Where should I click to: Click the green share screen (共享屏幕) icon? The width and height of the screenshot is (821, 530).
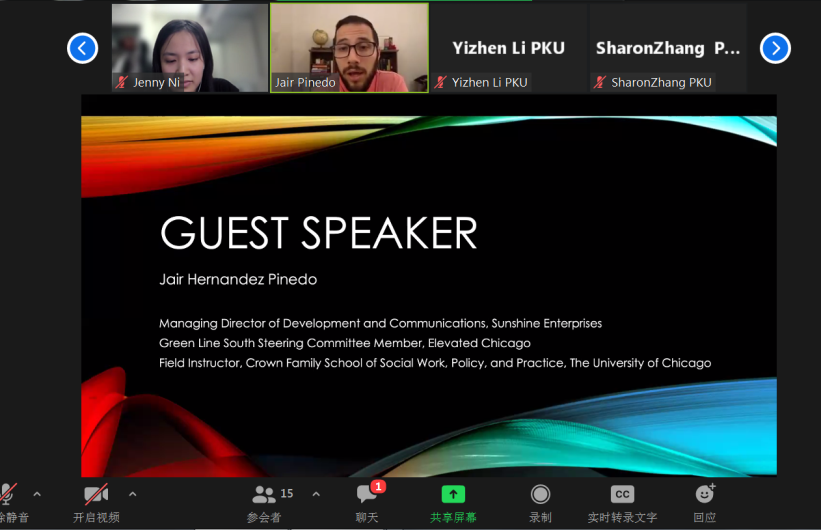pyautogui.click(x=453, y=494)
